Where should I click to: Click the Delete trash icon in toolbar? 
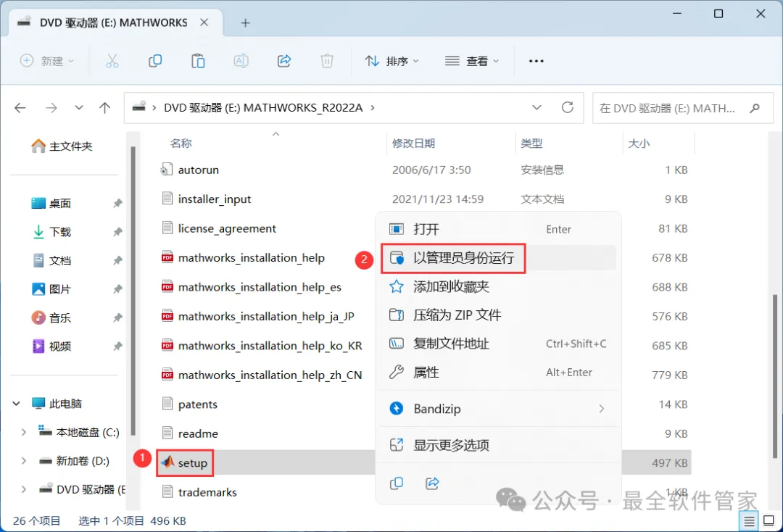[326, 61]
